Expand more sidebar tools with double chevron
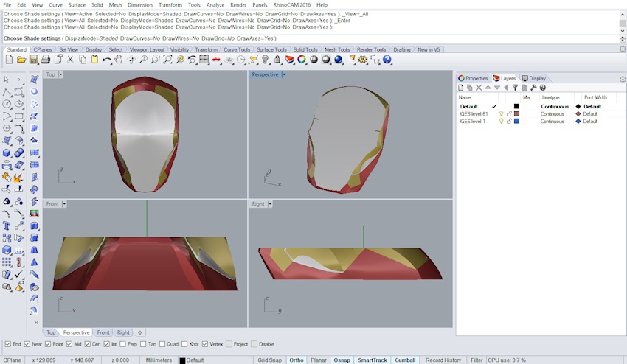Viewport: 627px width, 364px height. (x=36, y=323)
